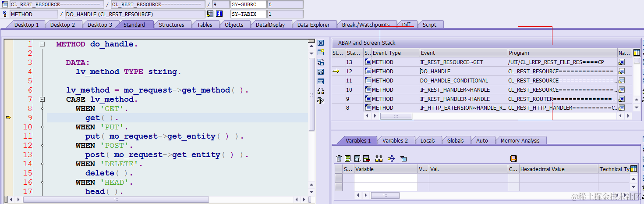Click the navigate-to-source icon next to DO_HANDLE field
The height and width of the screenshot is (204, 644).
tap(210, 14)
